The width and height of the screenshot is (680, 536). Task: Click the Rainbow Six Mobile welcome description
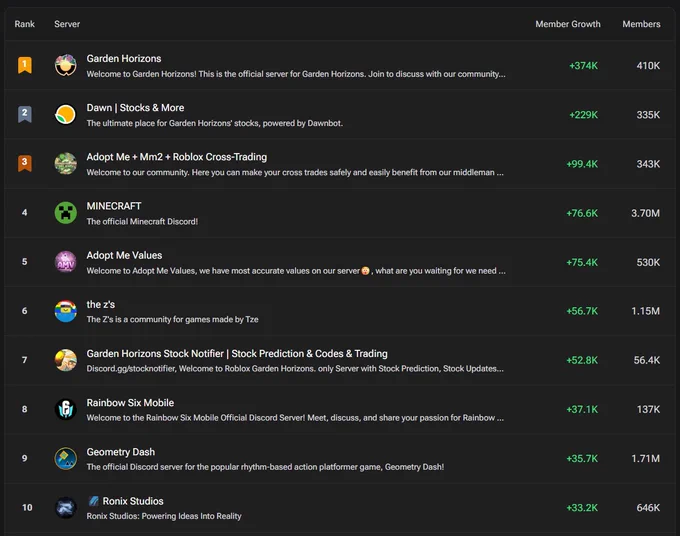295,418
